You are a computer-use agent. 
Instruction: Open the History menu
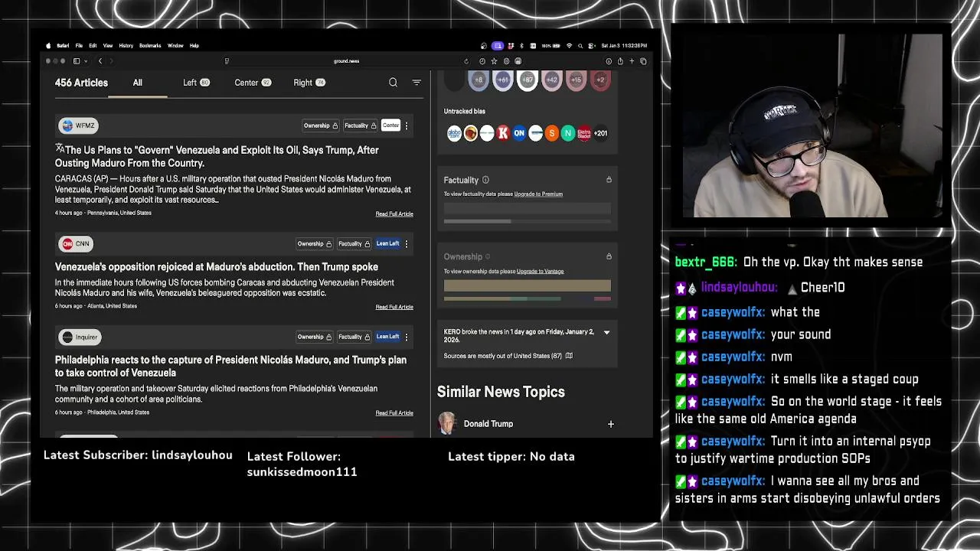pos(126,46)
